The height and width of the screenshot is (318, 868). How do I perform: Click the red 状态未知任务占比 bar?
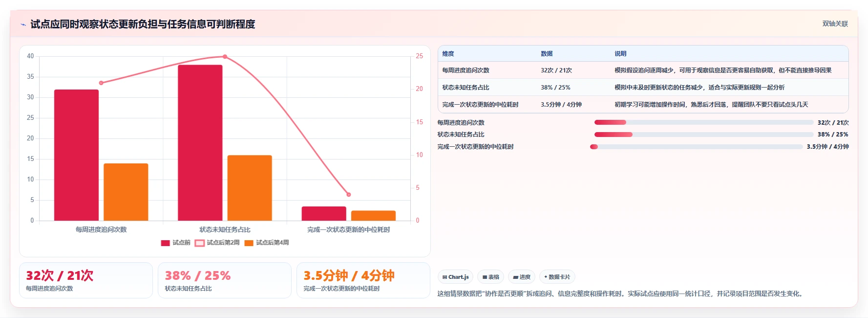pos(200,142)
